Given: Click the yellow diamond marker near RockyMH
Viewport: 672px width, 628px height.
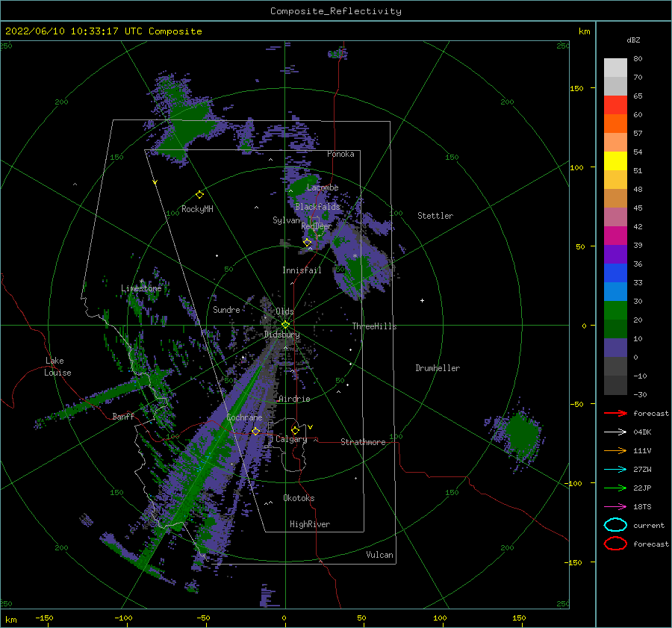Looking at the screenshot, I should [199, 195].
